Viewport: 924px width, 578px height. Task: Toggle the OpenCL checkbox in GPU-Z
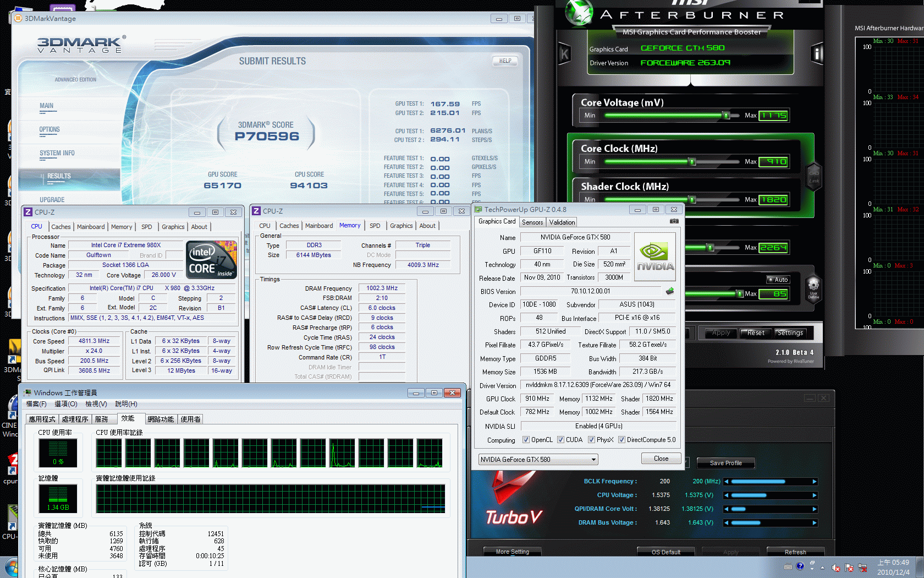(x=526, y=440)
